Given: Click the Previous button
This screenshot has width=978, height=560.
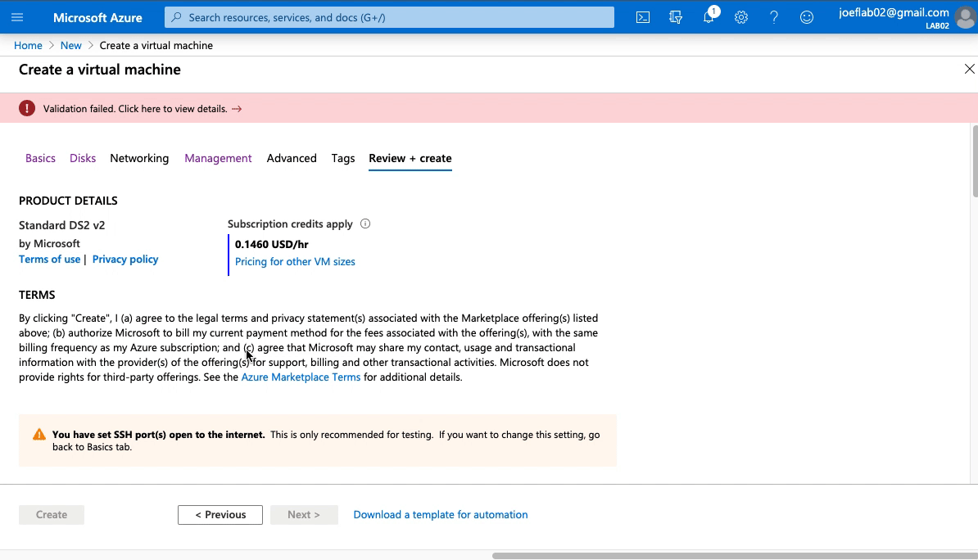Looking at the screenshot, I should click(x=220, y=514).
